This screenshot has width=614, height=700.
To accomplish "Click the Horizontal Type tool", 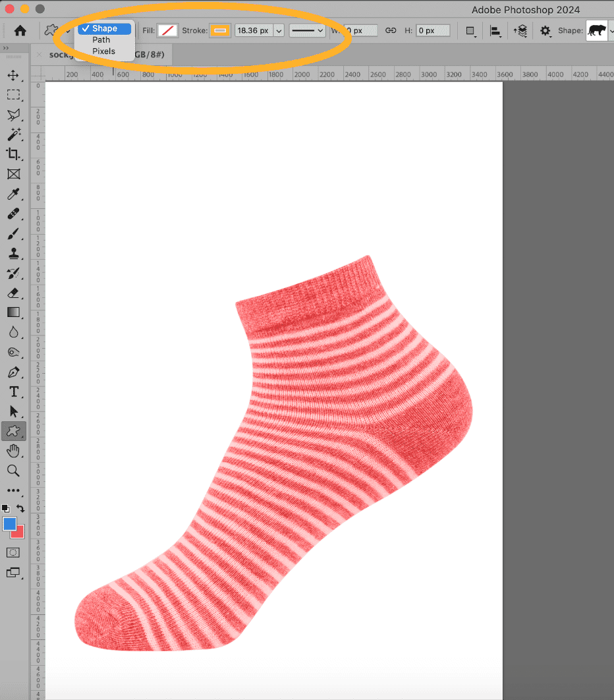I will click(x=13, y=392).
